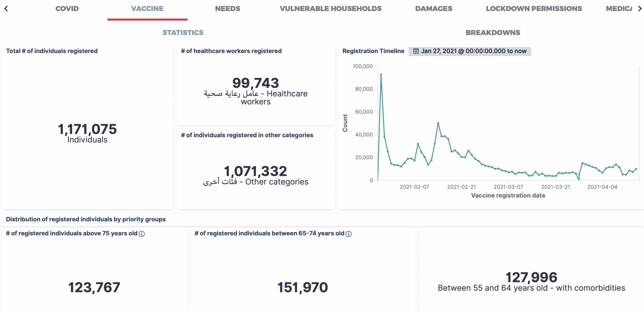Open the VULNERABLE HOUSEHOLDS tab
This screenshot has height=311, width=644.
coord(331,9)
